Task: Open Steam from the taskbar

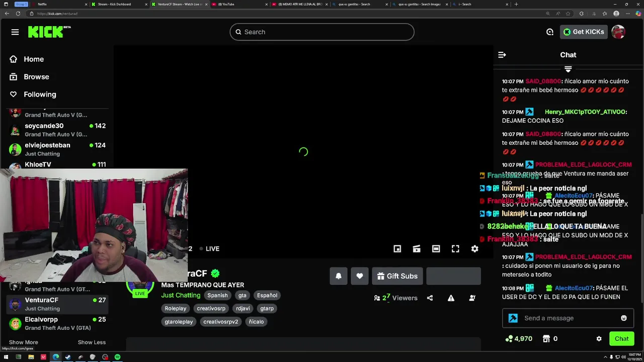Action: click(68, 357)
